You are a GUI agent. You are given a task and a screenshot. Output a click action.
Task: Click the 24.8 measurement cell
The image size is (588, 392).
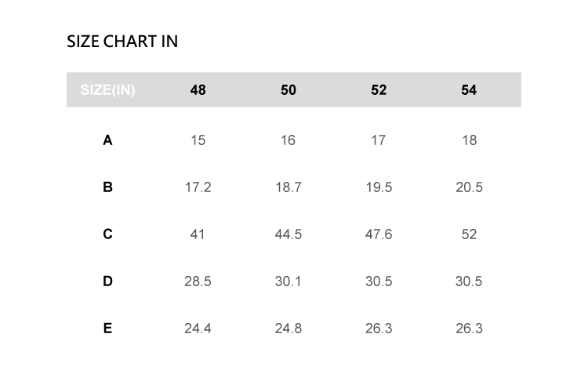click(x=289, y=328)
